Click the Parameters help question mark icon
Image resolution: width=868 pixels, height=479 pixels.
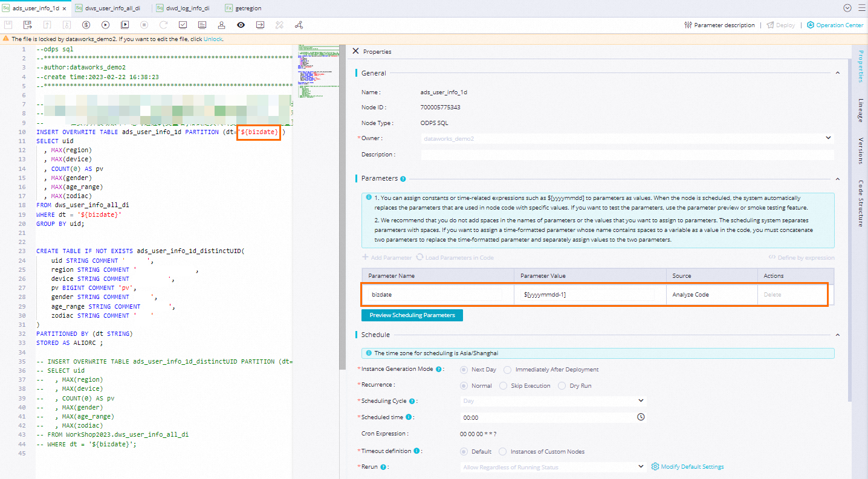coord(403,179)
